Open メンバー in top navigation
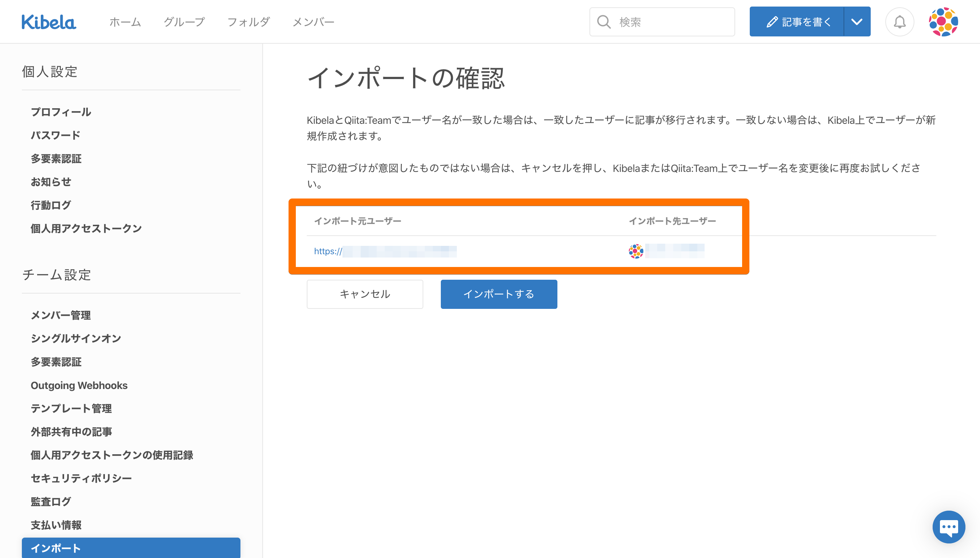Image resolution: width=980 pixels, height=558 pixels. (x=313, y=22)
